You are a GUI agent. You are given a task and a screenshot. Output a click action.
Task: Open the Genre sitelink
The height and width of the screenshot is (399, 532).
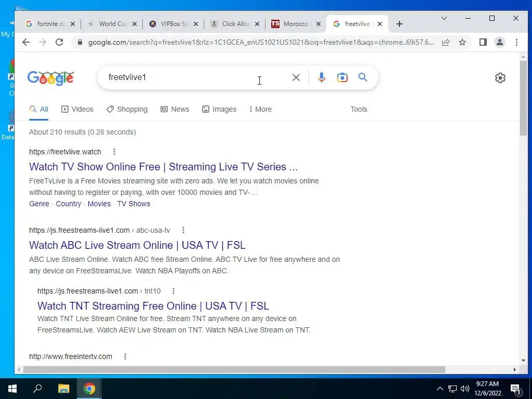point(39,204)
